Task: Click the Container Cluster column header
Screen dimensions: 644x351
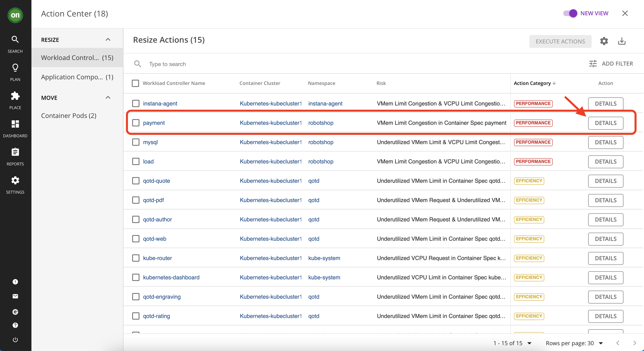Action: pyautogui.click(x=260, y=83)
